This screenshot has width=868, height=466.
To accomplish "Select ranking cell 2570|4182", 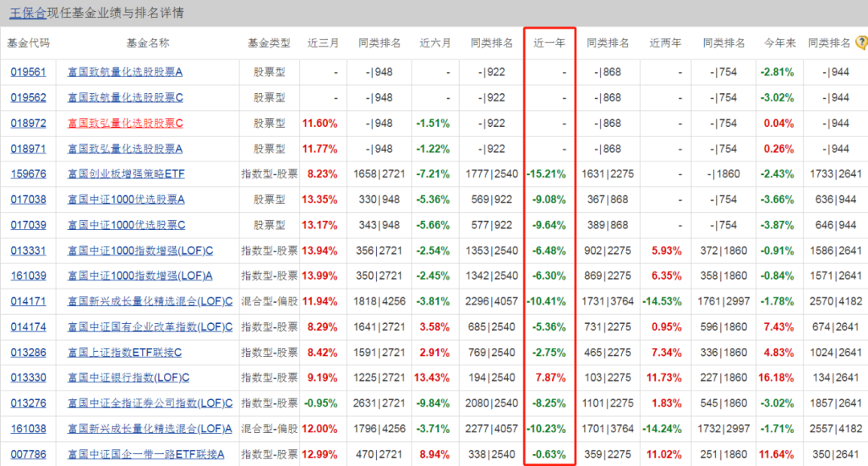I will coord(835,301).
